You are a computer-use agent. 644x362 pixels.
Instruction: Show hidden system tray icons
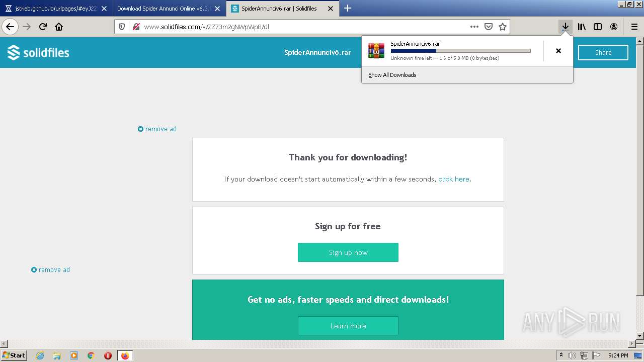pyautogui.click(x=561, y=355)
